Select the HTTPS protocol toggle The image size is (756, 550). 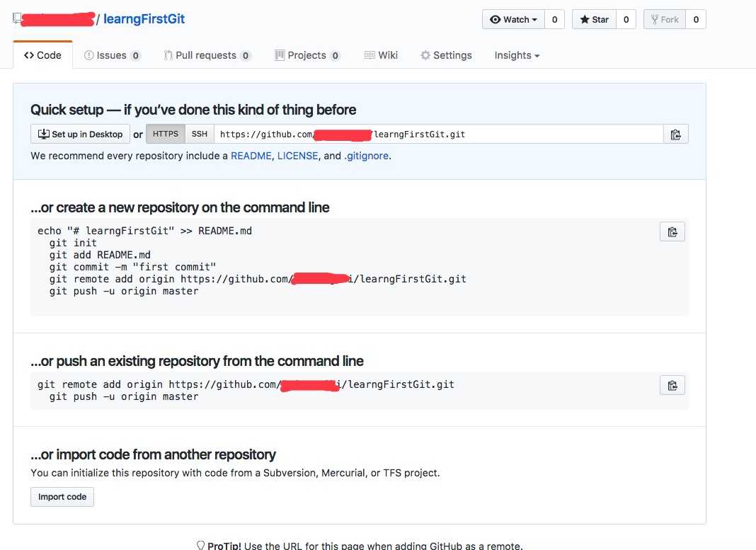pos(166,134)
